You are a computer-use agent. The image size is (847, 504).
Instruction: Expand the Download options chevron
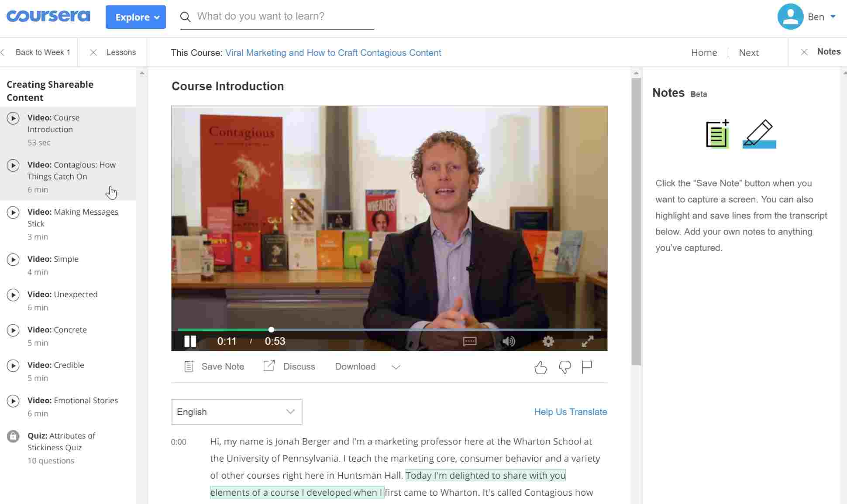coord(396,367)
